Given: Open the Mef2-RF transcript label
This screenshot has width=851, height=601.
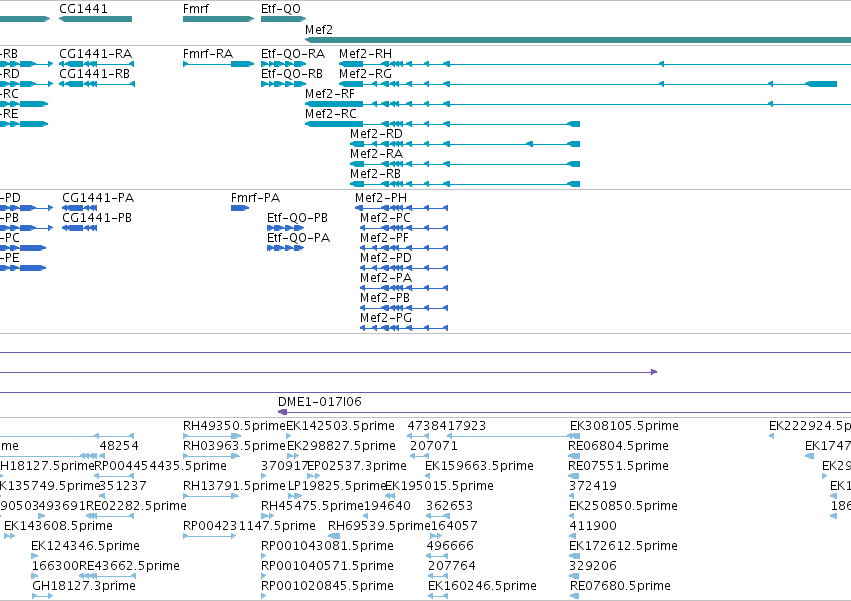Looking at the screenshot, I should (x=330, y=94).
